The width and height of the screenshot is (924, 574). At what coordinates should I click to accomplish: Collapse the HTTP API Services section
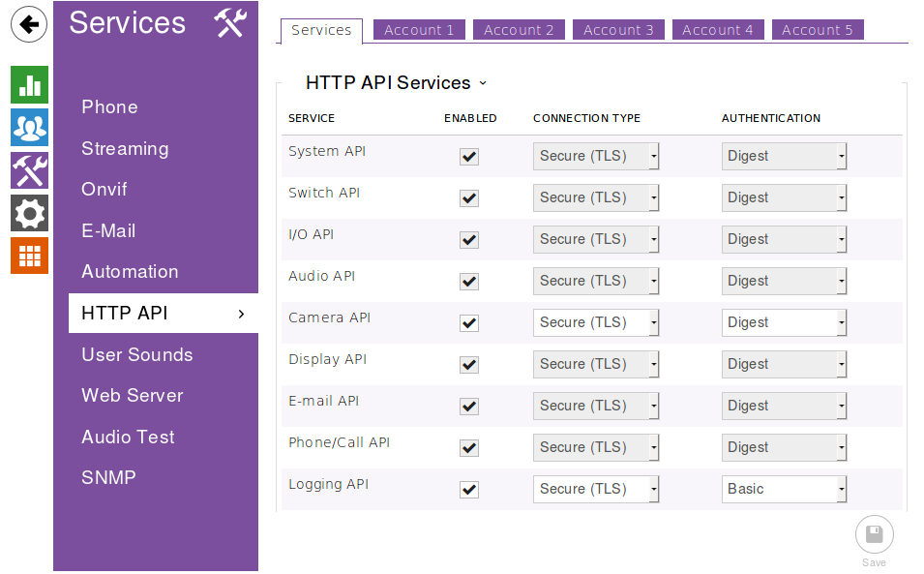[x=483, y=83]
